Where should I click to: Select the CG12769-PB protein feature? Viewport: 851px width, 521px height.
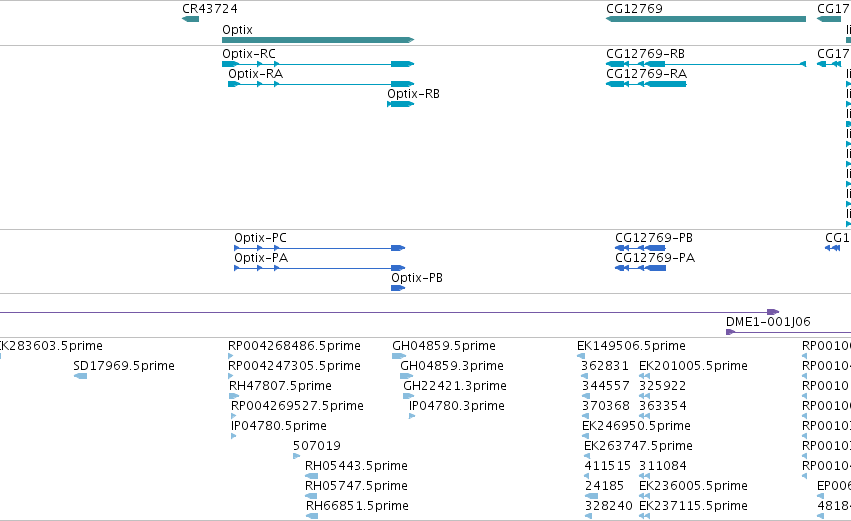point(640,248)
